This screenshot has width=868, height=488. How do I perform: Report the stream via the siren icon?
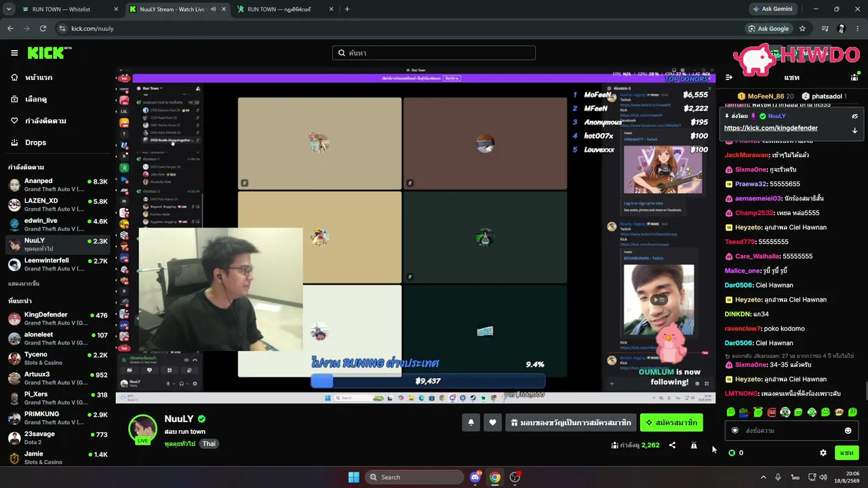[x=694, y=445]
